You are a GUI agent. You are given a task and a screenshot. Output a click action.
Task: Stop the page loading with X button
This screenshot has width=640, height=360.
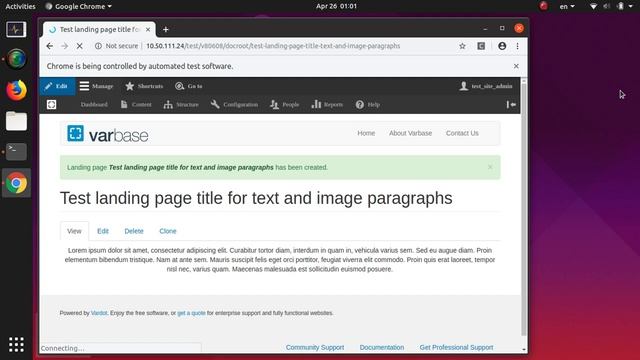[x=80, y=46]
